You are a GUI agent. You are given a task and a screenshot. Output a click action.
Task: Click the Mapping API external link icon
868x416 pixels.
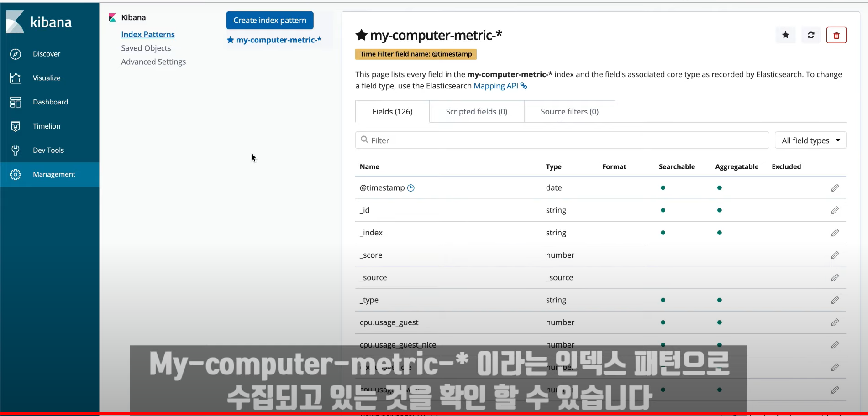click(524, 86)
